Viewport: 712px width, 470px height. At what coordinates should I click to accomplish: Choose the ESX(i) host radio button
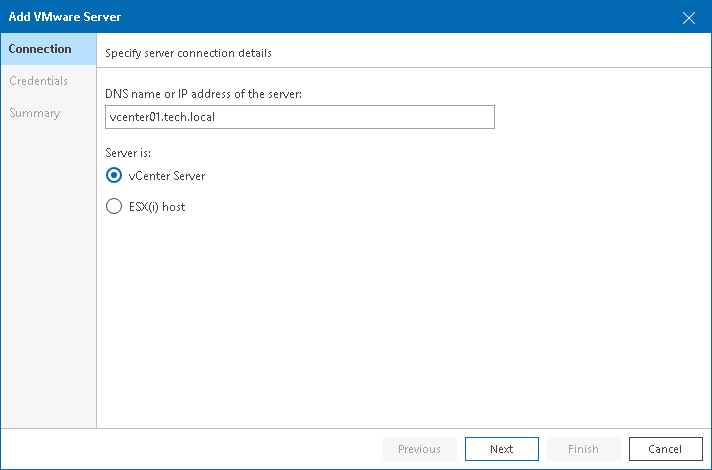tap(114, 206)
